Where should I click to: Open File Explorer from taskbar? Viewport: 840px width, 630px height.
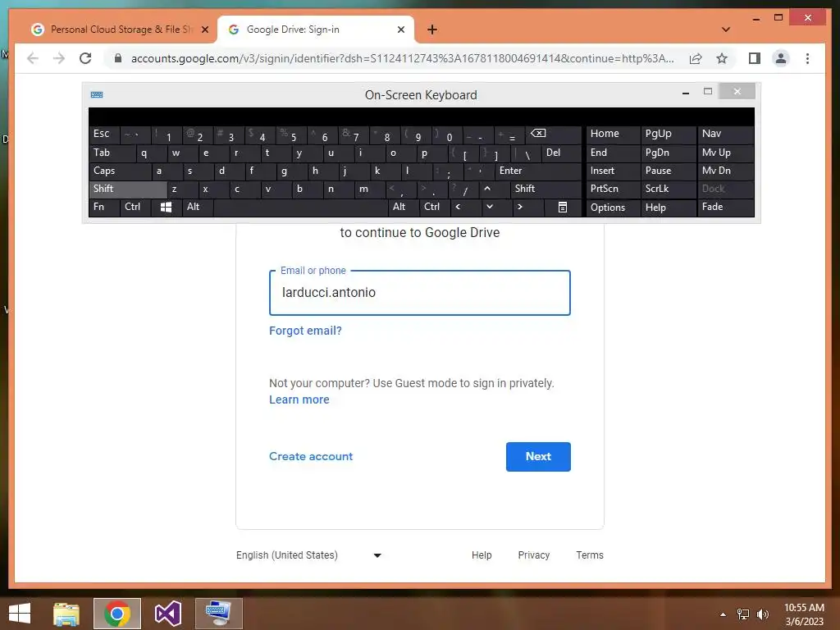coord(66,614)
